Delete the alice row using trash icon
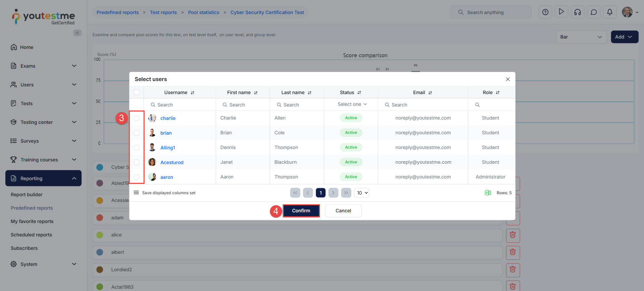 pos(513,235)
